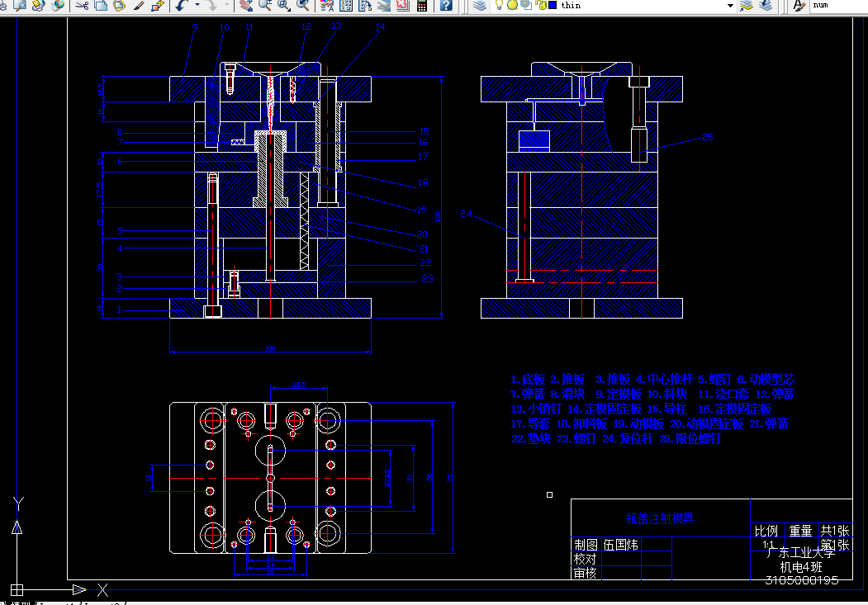868x605 pixels.
Task: Open the Text Style manager icon
Action: tap(799, 6)
